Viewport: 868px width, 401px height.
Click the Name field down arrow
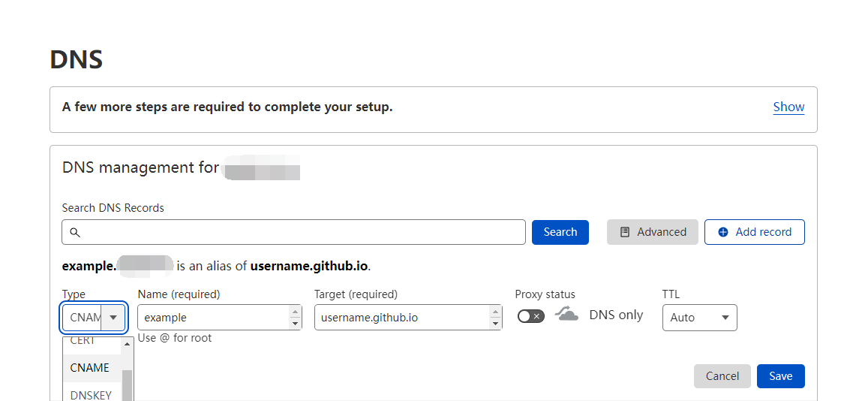(x=295, y=324)
